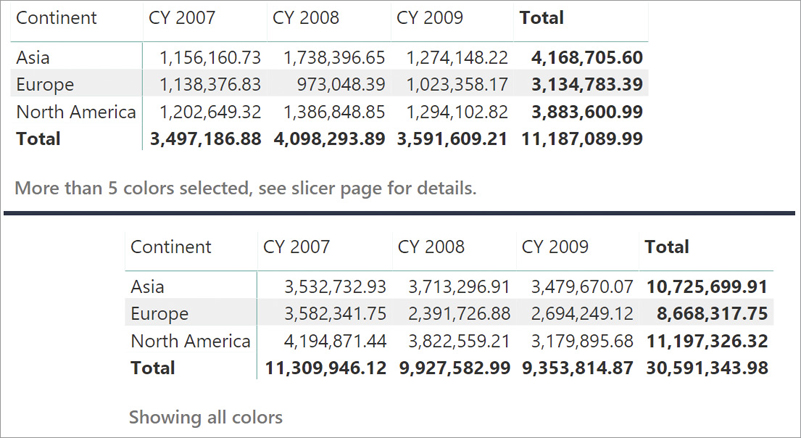Screen dimensions: 801x438
Task: Click the value 1,274,148.22
Action: [457, 57]
